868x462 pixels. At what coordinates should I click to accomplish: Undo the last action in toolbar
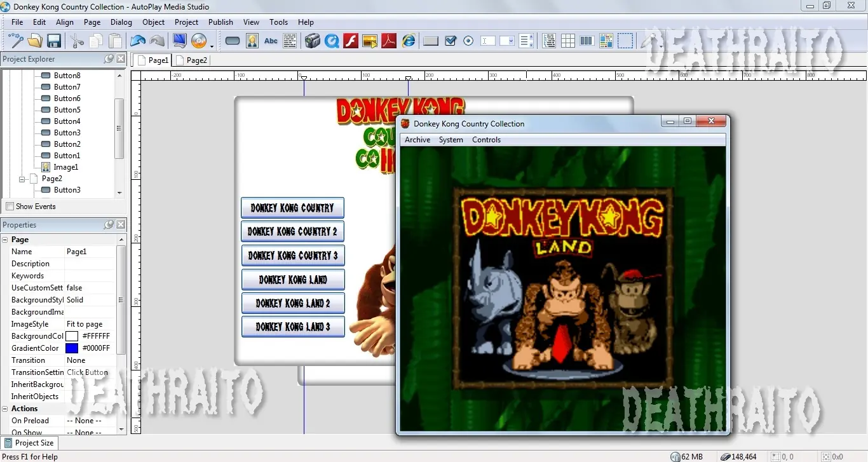(x=138, y=41)
